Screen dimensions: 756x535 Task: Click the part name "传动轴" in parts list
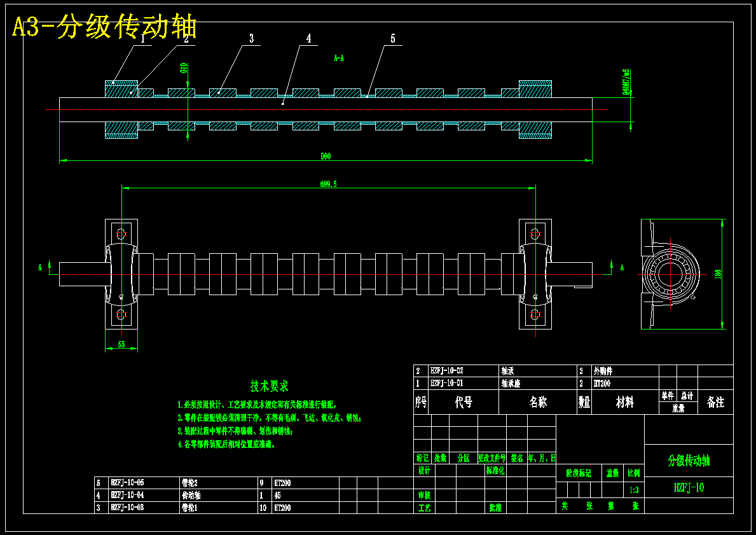(191, 495)
